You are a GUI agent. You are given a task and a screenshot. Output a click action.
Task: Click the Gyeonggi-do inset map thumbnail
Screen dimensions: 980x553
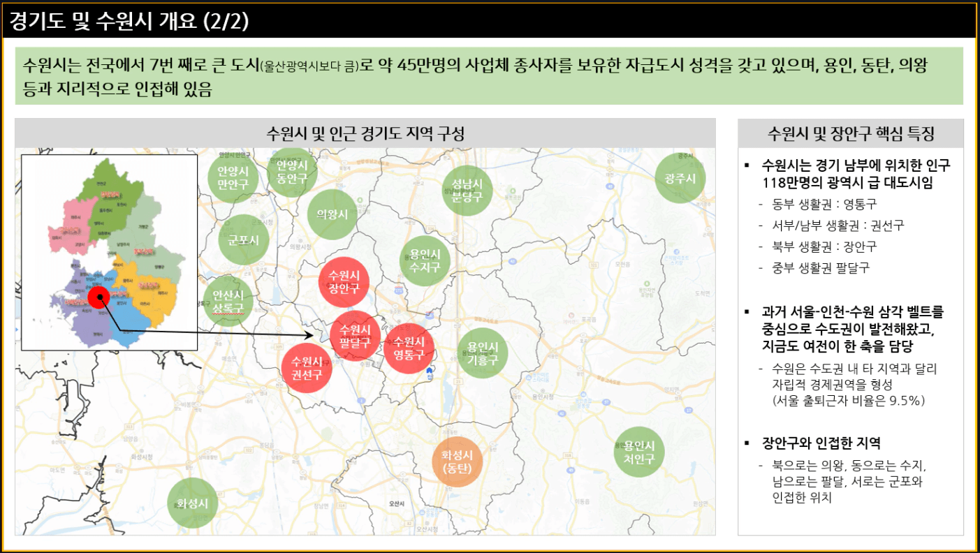tap(110, 251)
